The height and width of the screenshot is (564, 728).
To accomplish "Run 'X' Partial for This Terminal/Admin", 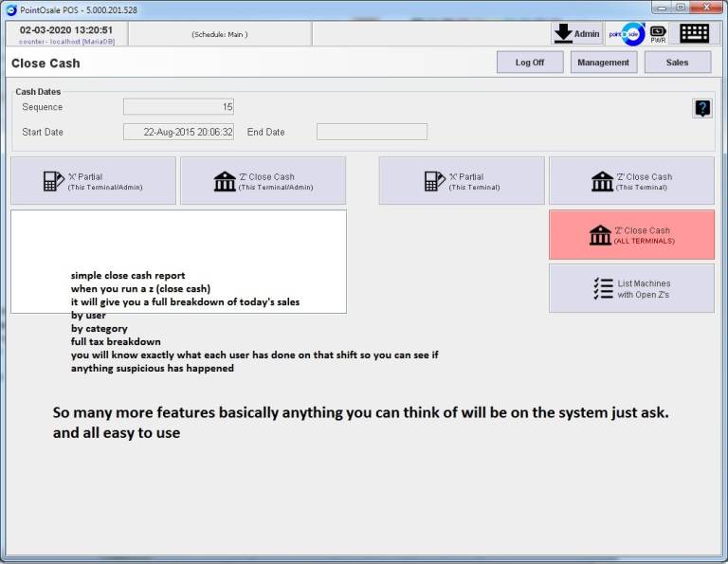I will click(x=93, y=181).
